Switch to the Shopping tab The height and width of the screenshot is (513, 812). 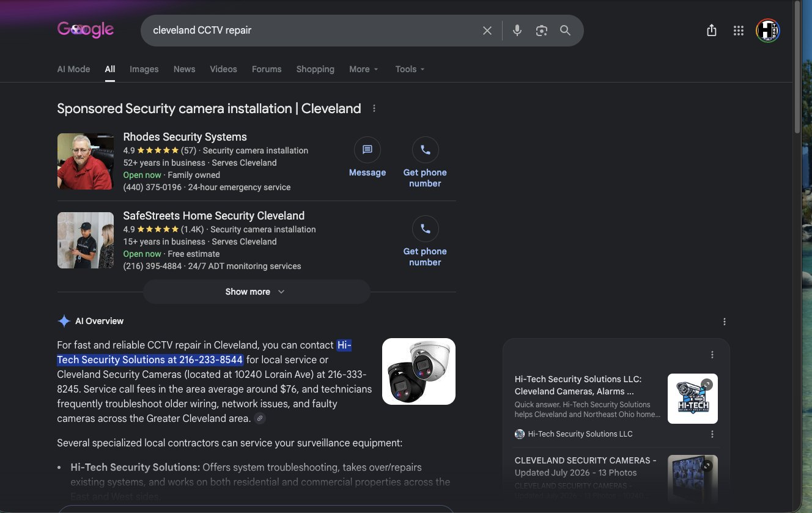coord(316,69)
